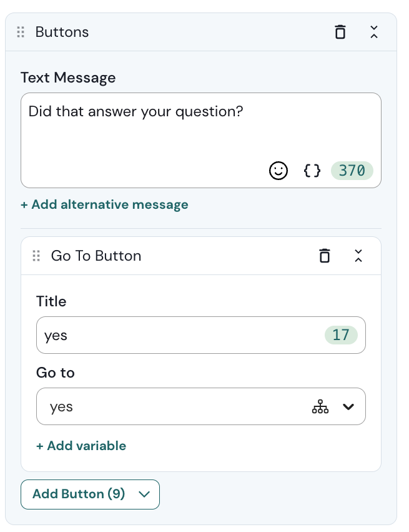Add an alternative message

tap(104, 204)
